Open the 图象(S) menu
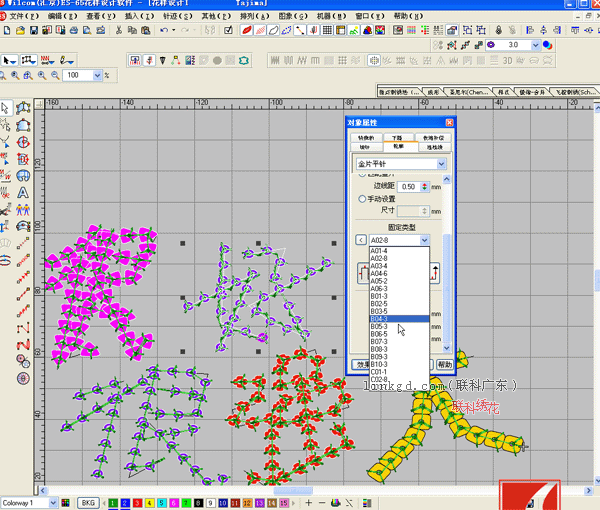 tap(292, 17)
